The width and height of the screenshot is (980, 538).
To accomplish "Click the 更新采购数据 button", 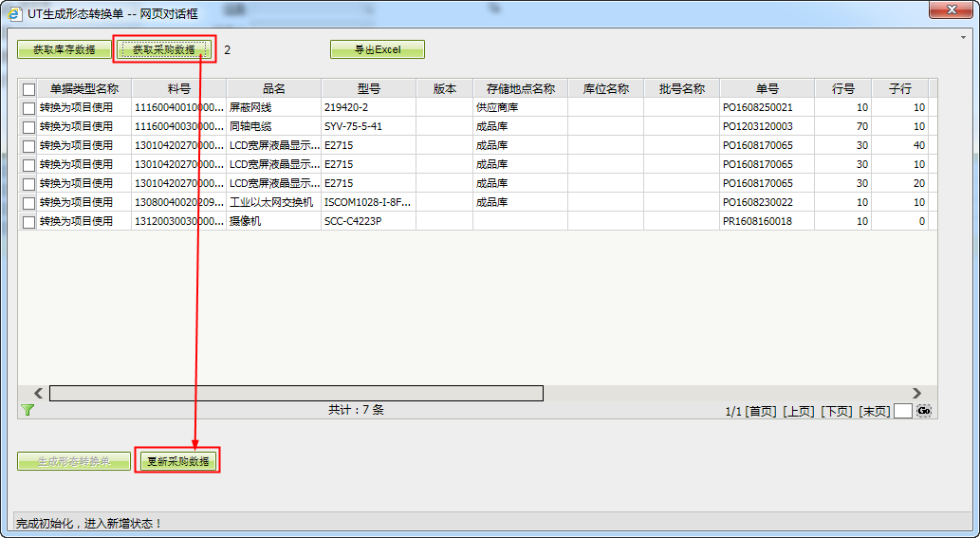I will tap(177, 462).
